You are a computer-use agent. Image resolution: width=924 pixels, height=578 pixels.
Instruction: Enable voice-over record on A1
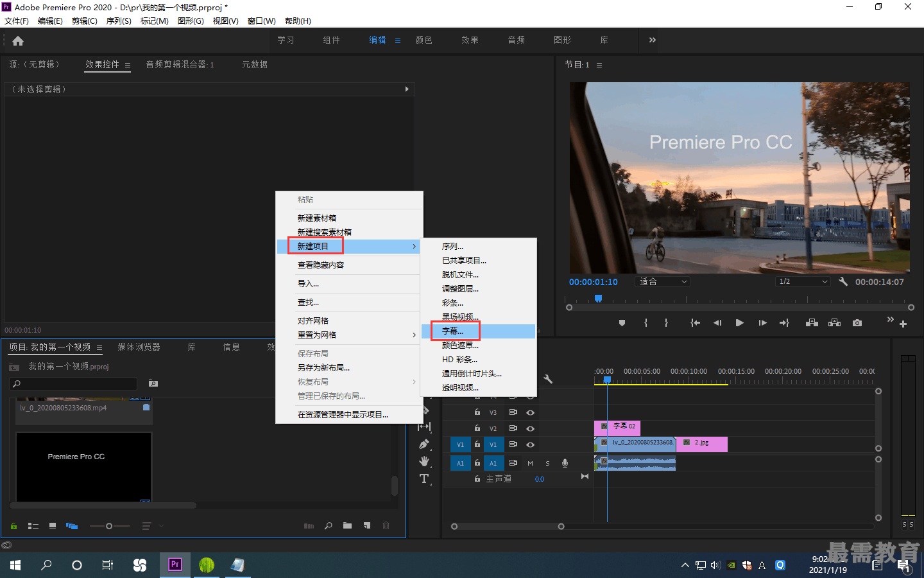click(565, 463)
